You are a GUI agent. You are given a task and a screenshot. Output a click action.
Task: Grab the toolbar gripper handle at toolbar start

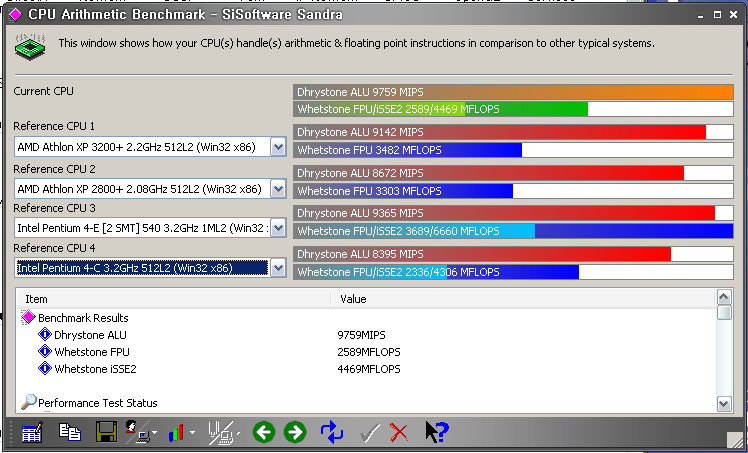(x=11, y=432)
